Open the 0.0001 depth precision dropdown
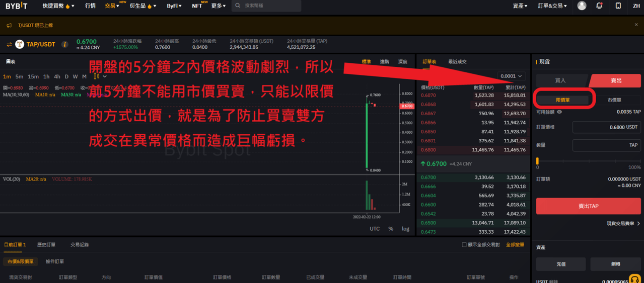 [x=511, y=76]
